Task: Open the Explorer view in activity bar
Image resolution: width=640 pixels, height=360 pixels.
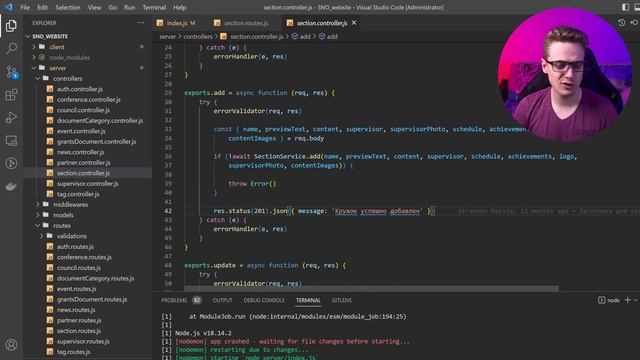Action: pos(11,26)
